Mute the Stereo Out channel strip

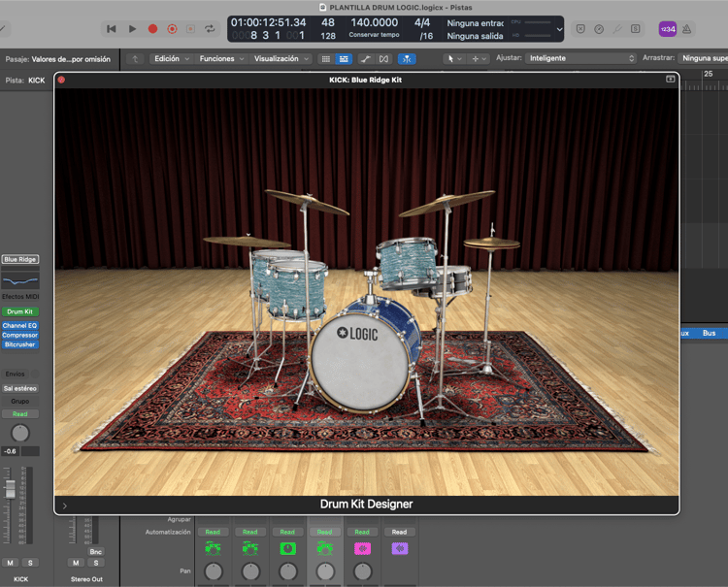pyautogui.click(x=76, y=563)
